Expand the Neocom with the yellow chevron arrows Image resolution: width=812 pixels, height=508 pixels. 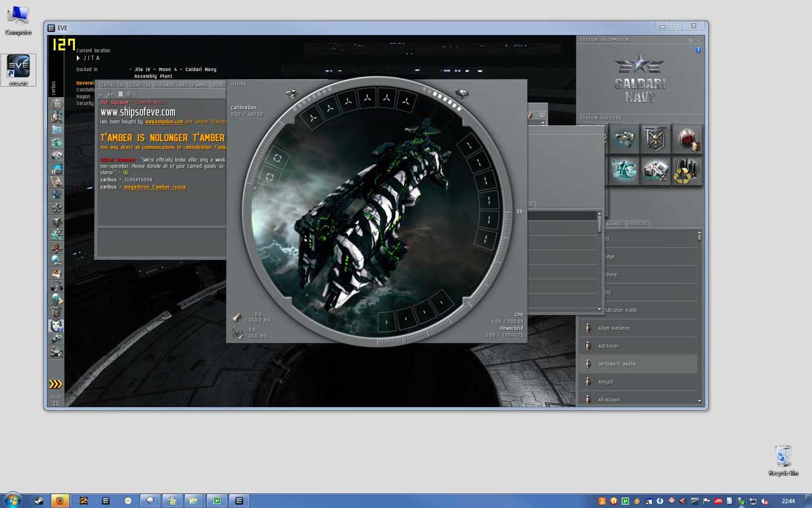[x=56, y=384]
